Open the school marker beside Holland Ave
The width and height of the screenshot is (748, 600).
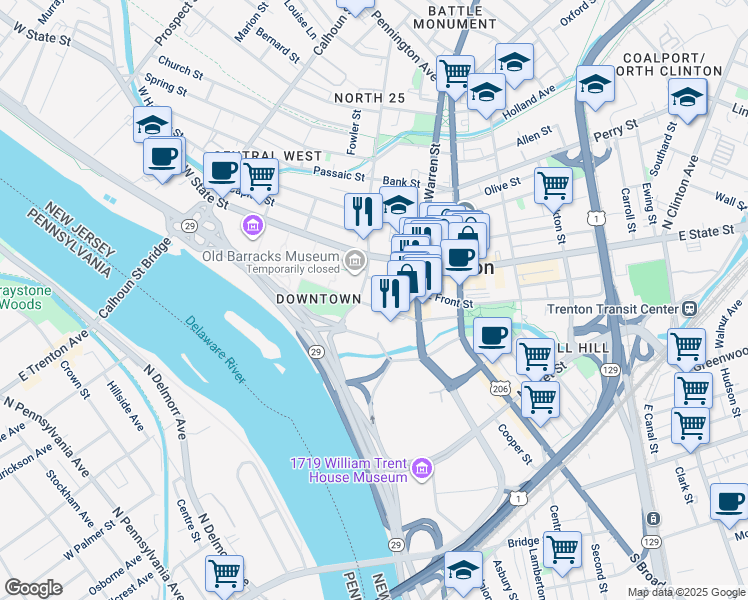click(x=486, y=93)
